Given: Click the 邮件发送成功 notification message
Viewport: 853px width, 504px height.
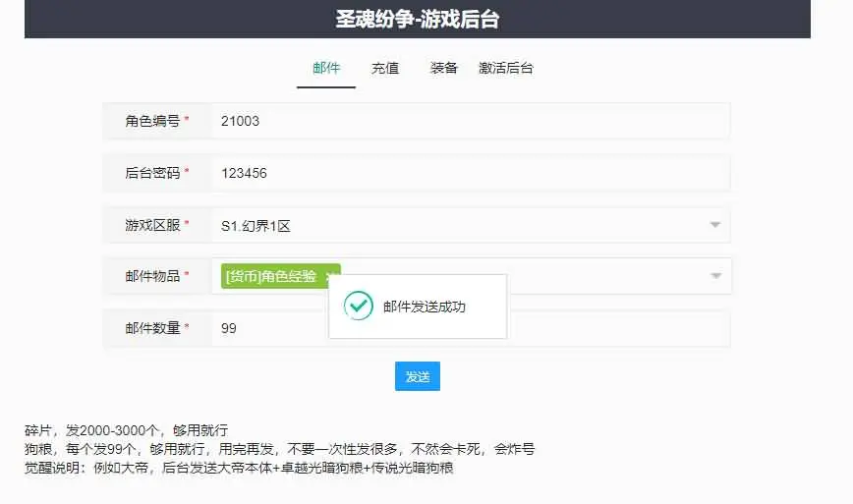Looking at the screenshot, I should pos(425,307).
